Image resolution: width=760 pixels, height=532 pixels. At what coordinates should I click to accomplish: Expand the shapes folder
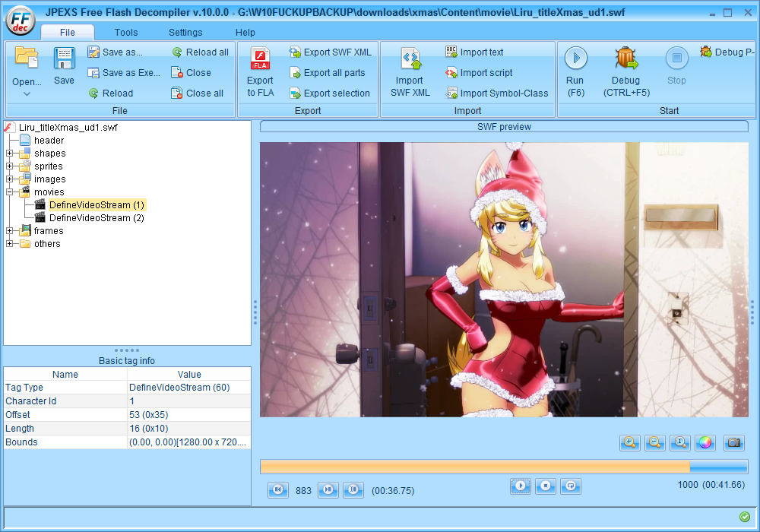[x=9, y=154]
